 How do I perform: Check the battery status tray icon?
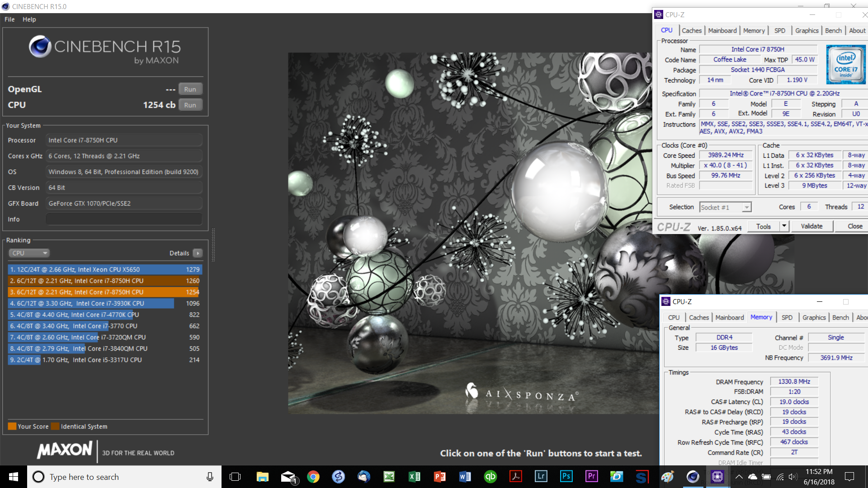(x=766, y=477)
